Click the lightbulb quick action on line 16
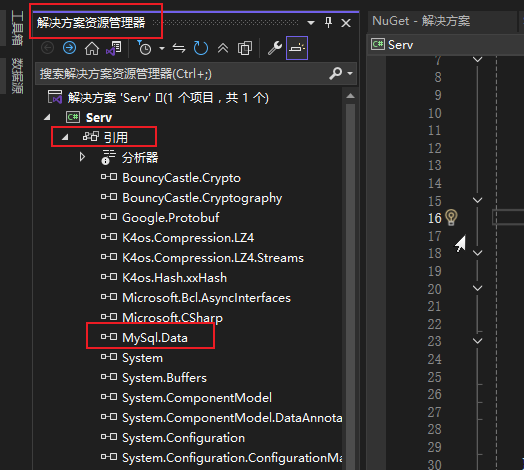Screen dimensions: 524x470 451,218
